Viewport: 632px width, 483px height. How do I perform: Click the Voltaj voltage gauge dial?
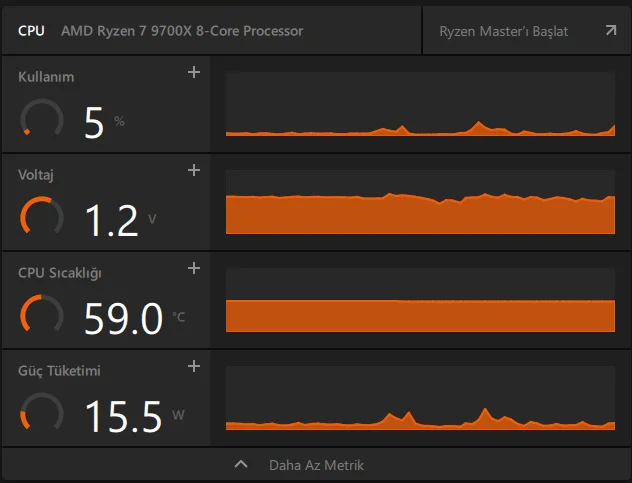[42, 218]
